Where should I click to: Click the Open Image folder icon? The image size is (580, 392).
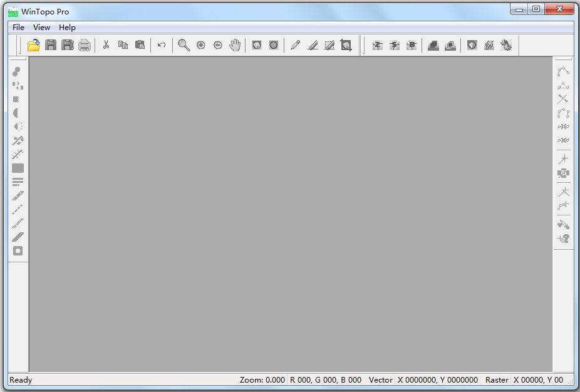34,45
